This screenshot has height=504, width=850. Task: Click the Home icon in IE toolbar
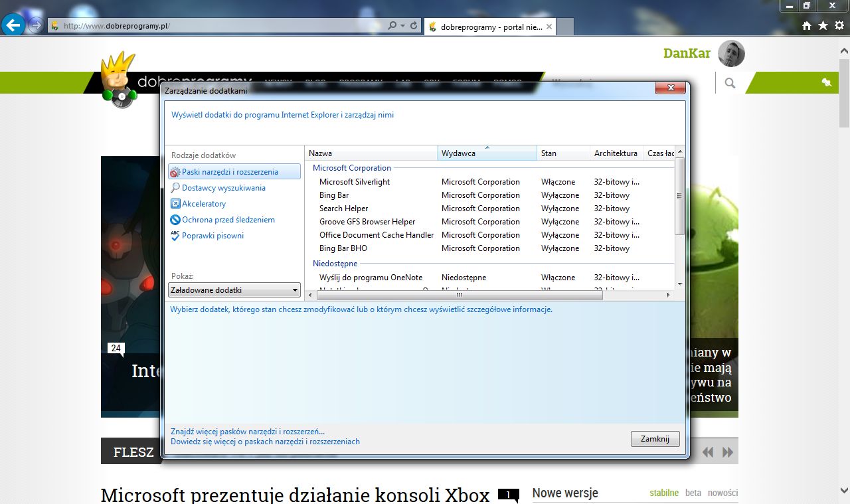pos(807,25)
